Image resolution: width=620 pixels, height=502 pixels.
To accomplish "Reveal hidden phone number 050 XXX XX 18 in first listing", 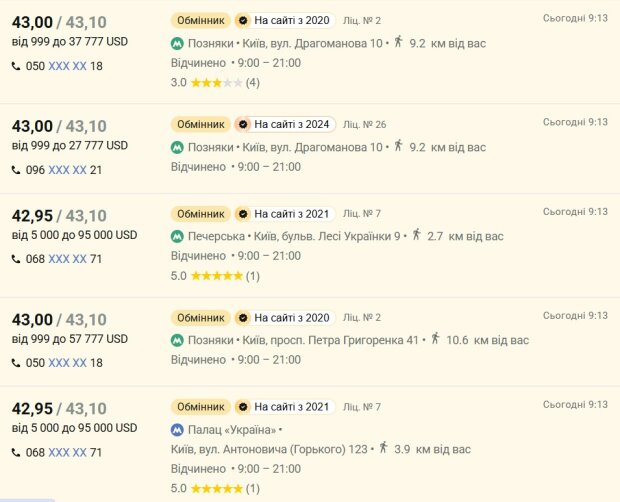I will (67, 66).
